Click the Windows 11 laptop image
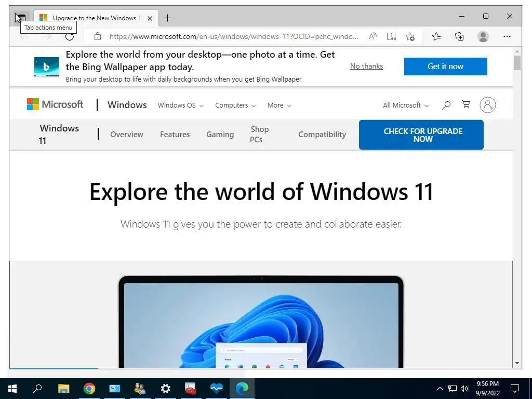This screenshot has height=399, width=532. [261, 322]
